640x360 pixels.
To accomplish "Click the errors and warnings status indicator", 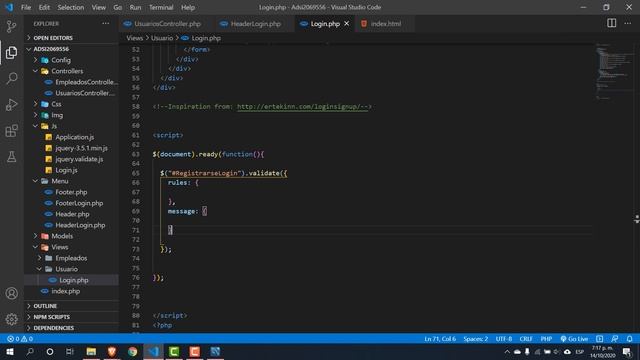I will 20,339.
